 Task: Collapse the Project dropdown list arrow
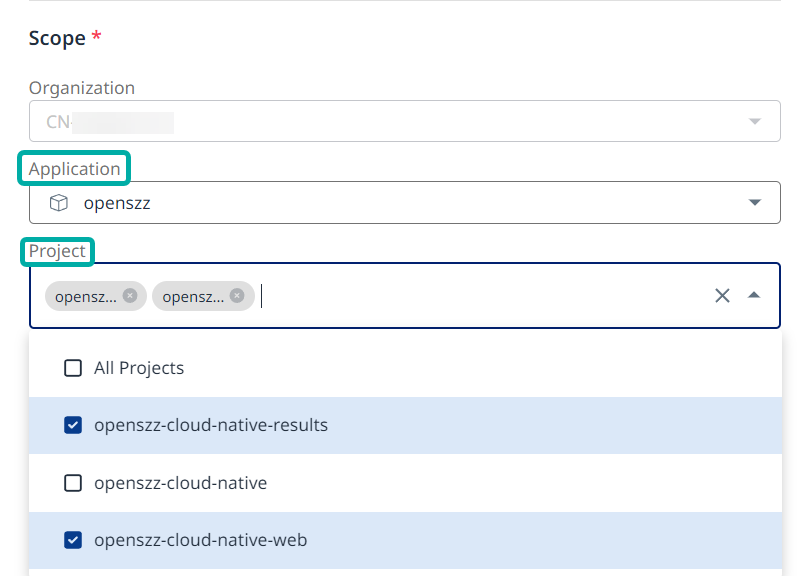pyautogui.click(x=754, y=296)
